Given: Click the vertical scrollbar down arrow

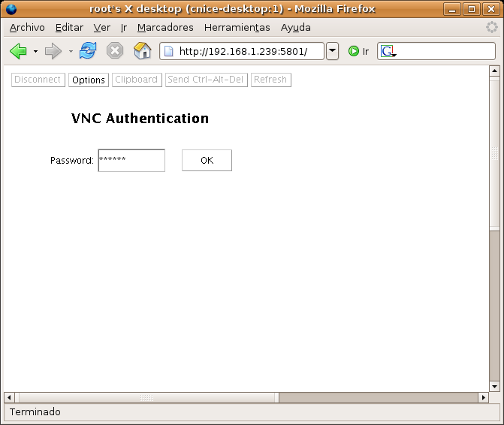Looking at the screenshot, I should (x=494, y=385).
